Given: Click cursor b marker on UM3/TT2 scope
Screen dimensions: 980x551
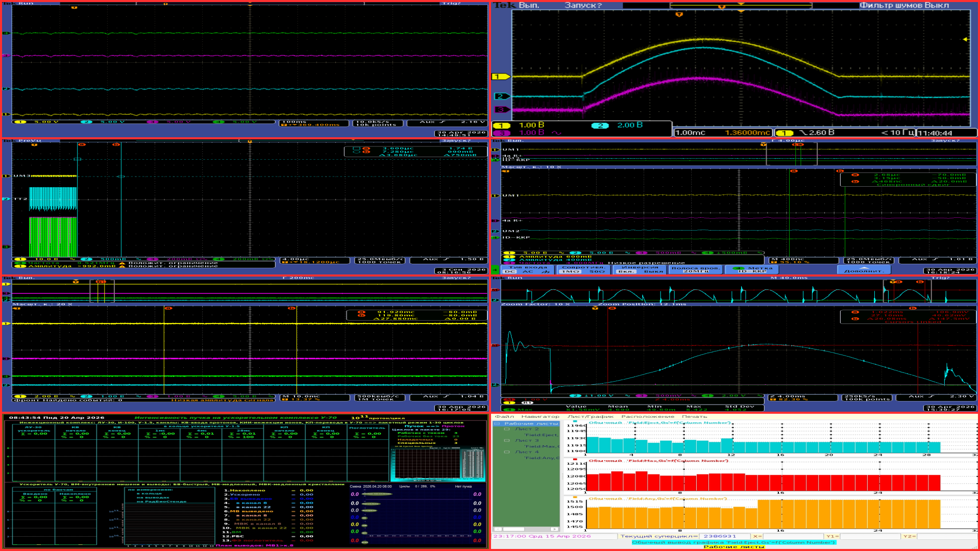Looking at the screenshot, I should tap(116, 145).
